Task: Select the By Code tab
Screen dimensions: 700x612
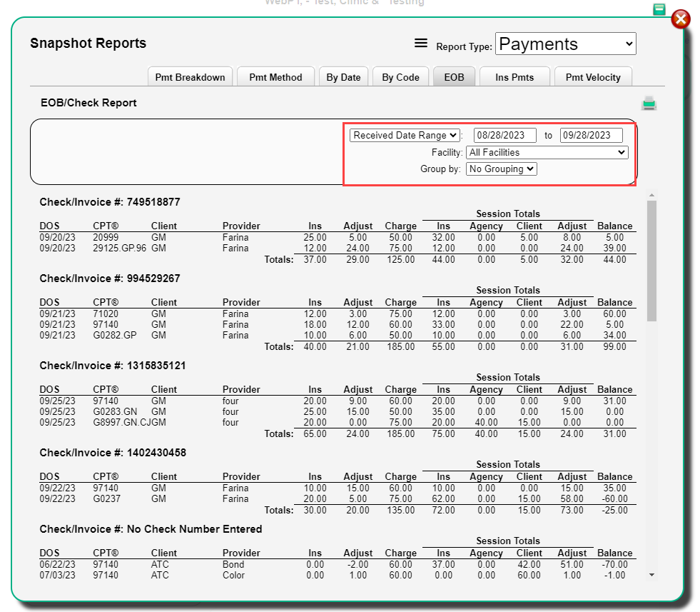Action: pos(400,77)
